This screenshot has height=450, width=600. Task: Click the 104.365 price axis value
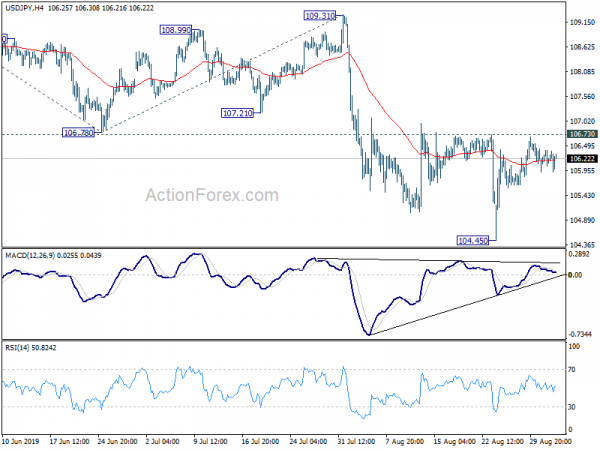pos(582,245)
